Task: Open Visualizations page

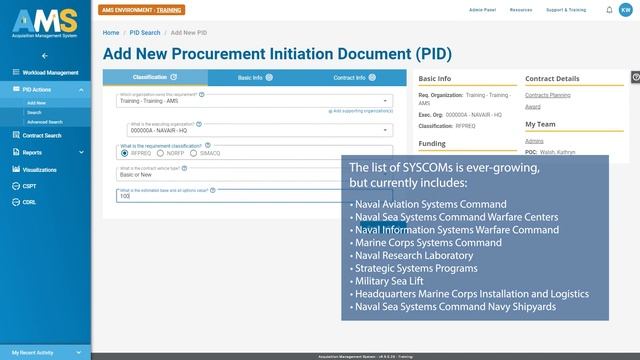Action: [40, 170]
